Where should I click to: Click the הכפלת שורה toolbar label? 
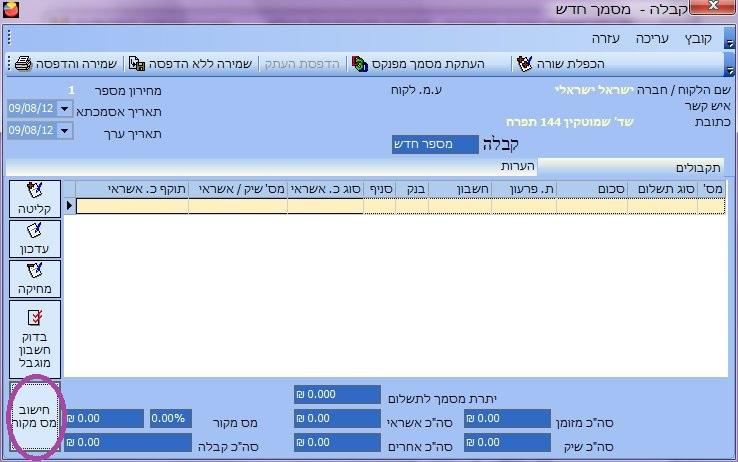point(570,64)
